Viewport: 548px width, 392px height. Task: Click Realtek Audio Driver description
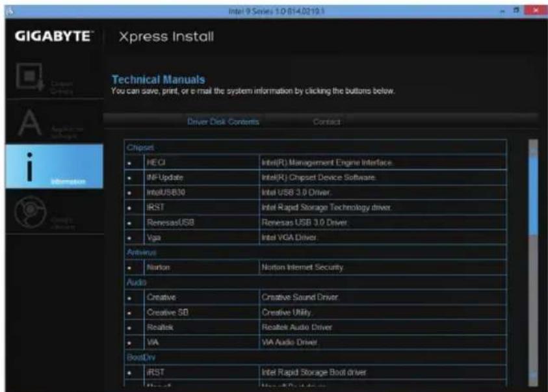tap(296, 328)
